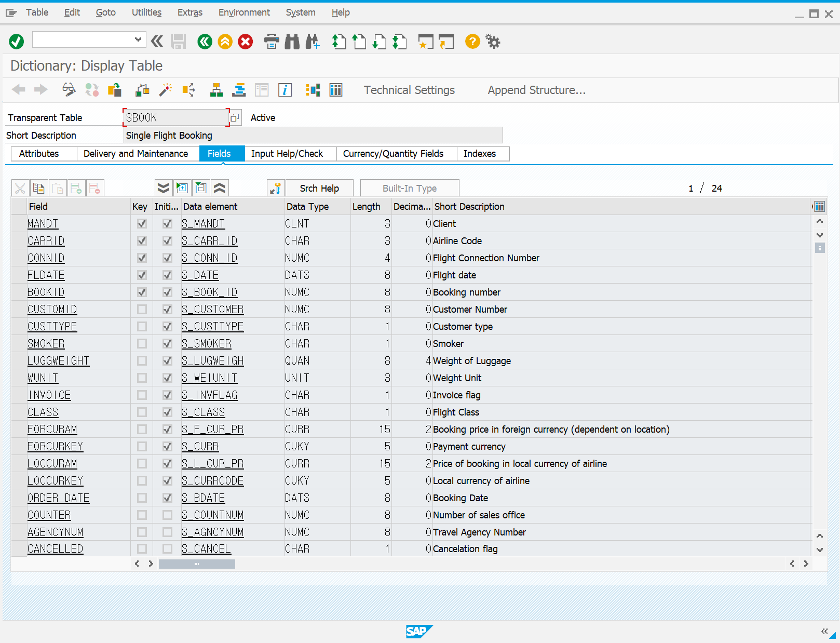This screenshot has width=840, height=643.
Task: Select the row selector for the FLDATE row
Action: click(x=19, y=275)
